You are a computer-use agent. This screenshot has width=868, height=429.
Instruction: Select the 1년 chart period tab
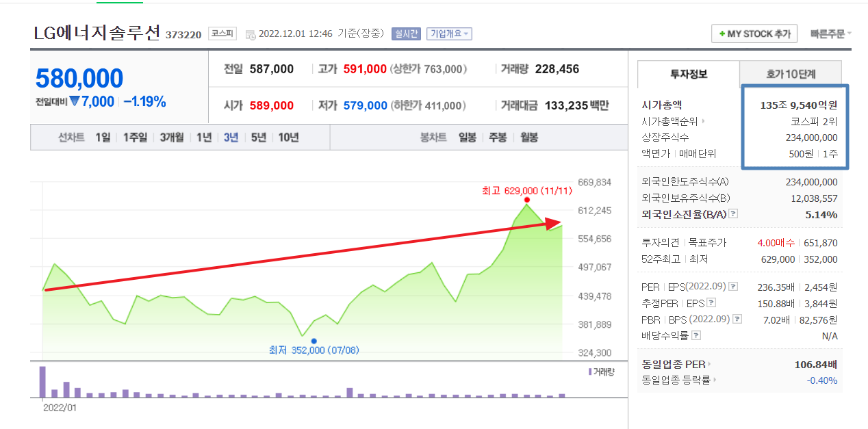click(x=203, y=137)
